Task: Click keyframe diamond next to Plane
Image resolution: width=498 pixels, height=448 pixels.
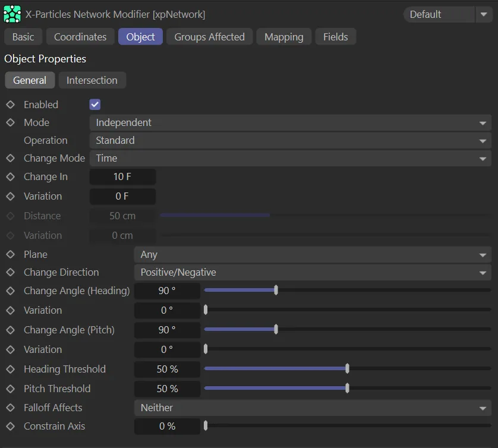Action: point(10,254)
